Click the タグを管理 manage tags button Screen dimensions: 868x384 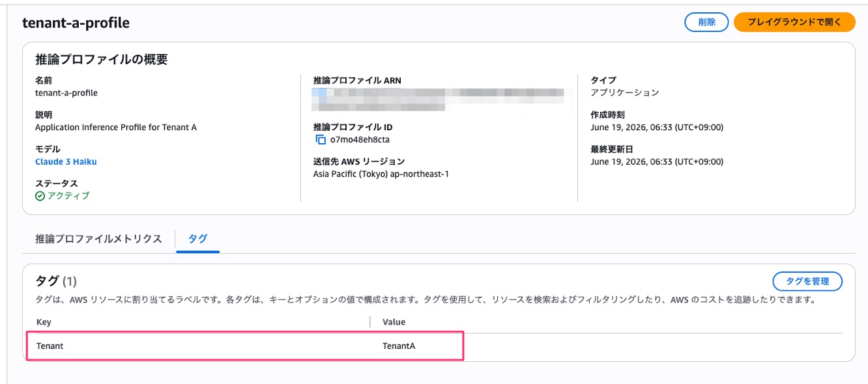tap(807, 281)
